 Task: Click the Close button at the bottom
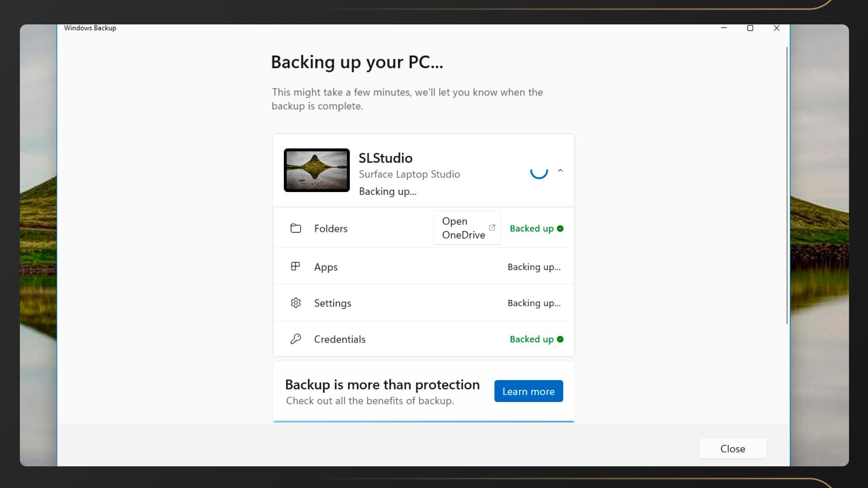click(732, 449)
